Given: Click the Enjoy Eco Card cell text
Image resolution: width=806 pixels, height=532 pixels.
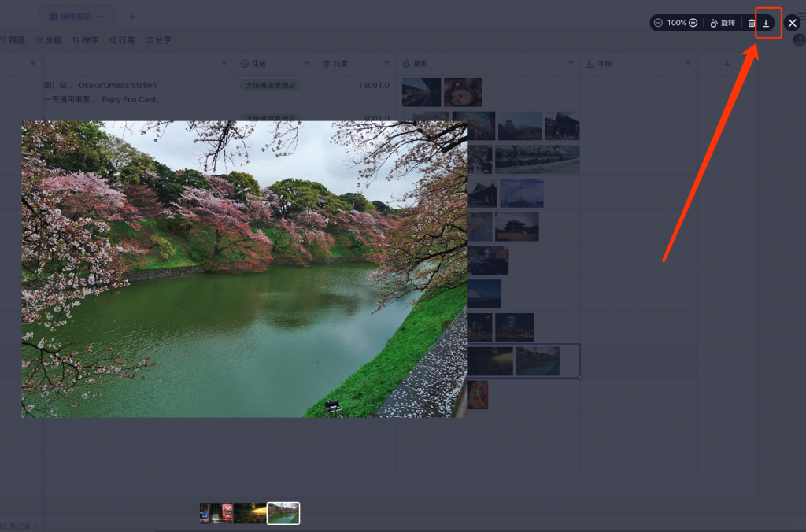Looking at the screenshot, I should (x=131, y=99).
